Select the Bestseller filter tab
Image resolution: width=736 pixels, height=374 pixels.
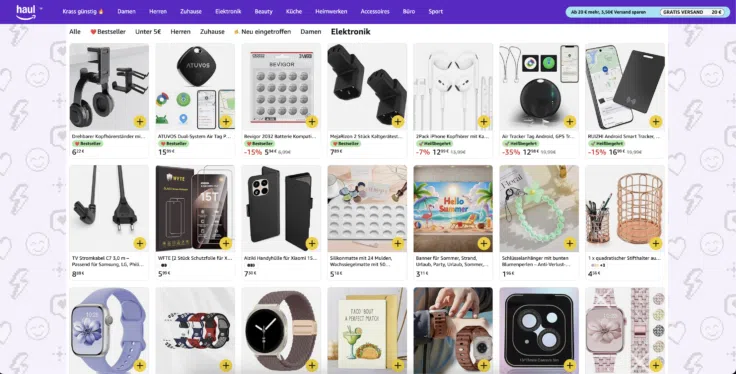coord(108,32)
